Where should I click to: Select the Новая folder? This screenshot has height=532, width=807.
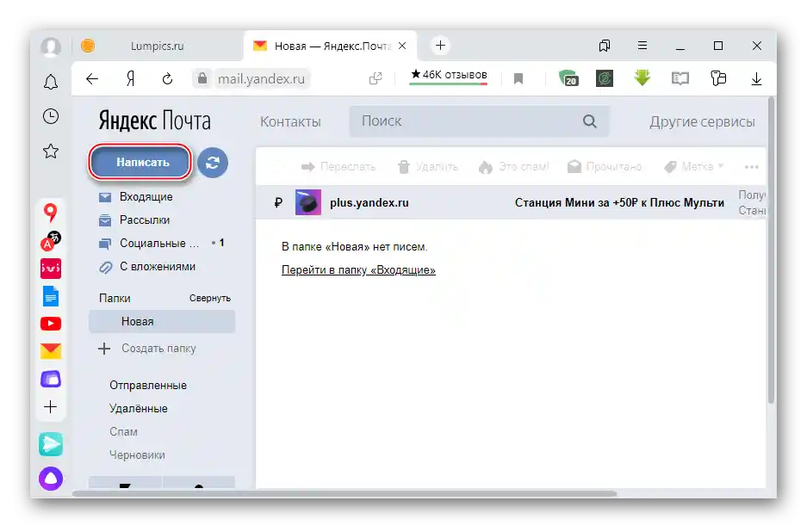point(162,321)
